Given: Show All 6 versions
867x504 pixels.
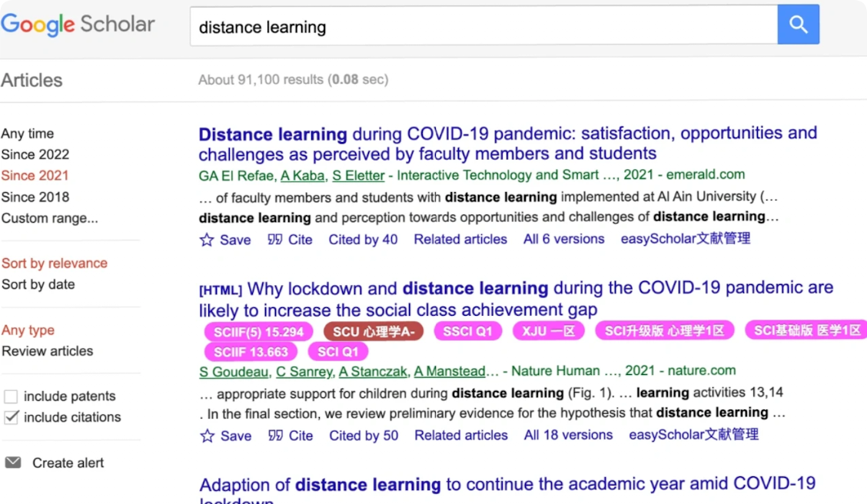Looking at the screenshot, I should click(x=564, y=239).
